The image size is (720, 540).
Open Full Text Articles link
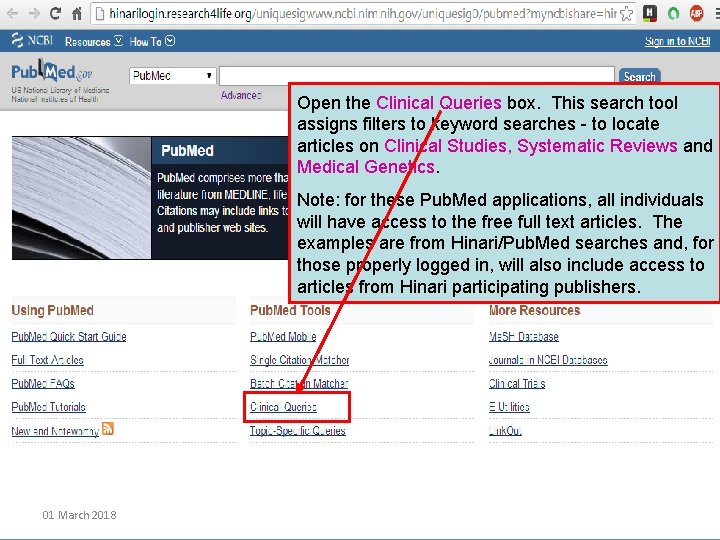point(47,360)
